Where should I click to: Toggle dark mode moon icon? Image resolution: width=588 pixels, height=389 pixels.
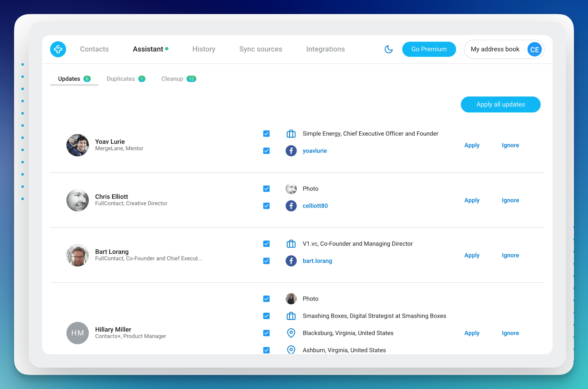point(388,49)
